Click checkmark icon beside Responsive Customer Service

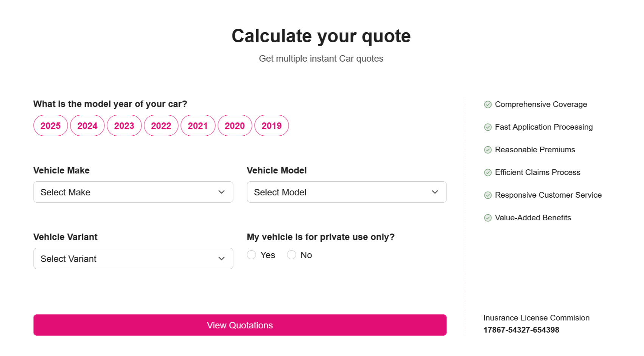[488, 195]
